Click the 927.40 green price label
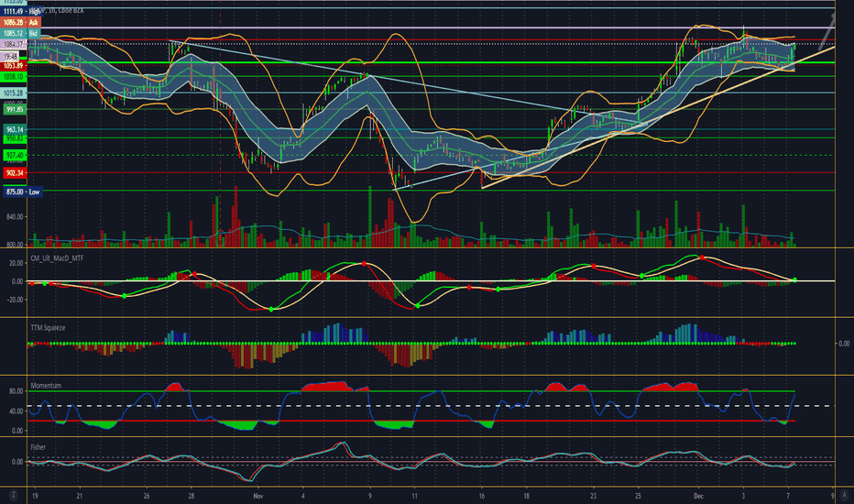This screenshot has width=854, height=504. point(15,156)
